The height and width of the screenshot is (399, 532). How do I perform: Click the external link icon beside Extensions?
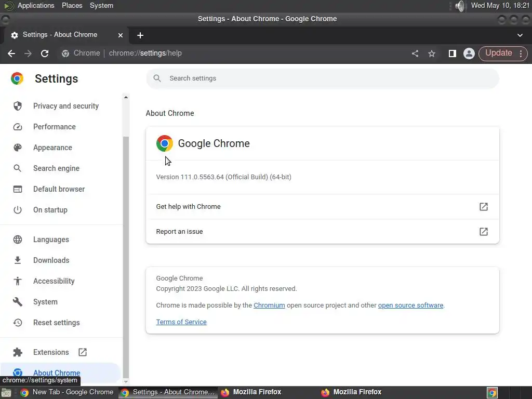pyautogui.click(x=83, y=352)
